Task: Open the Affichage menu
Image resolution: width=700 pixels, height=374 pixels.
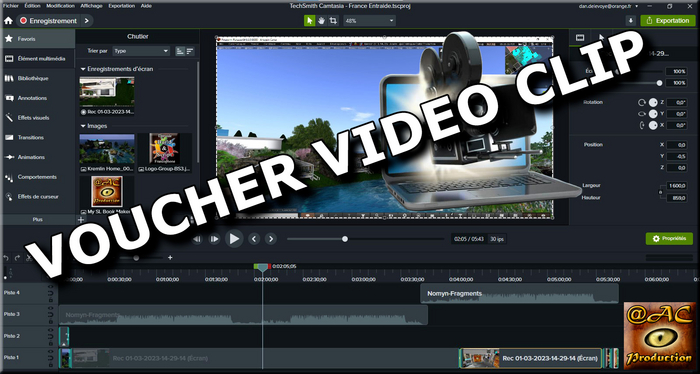Action: 91,6
